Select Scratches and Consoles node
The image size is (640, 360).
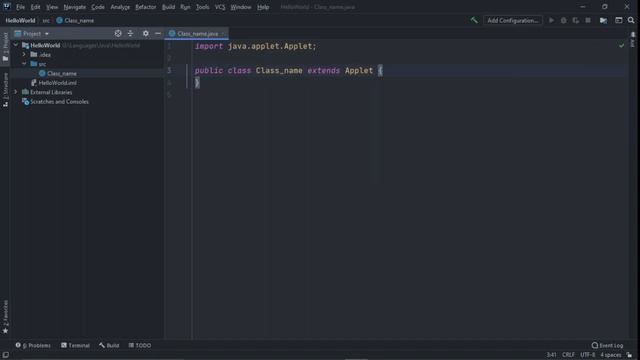[x=59, y=102]
